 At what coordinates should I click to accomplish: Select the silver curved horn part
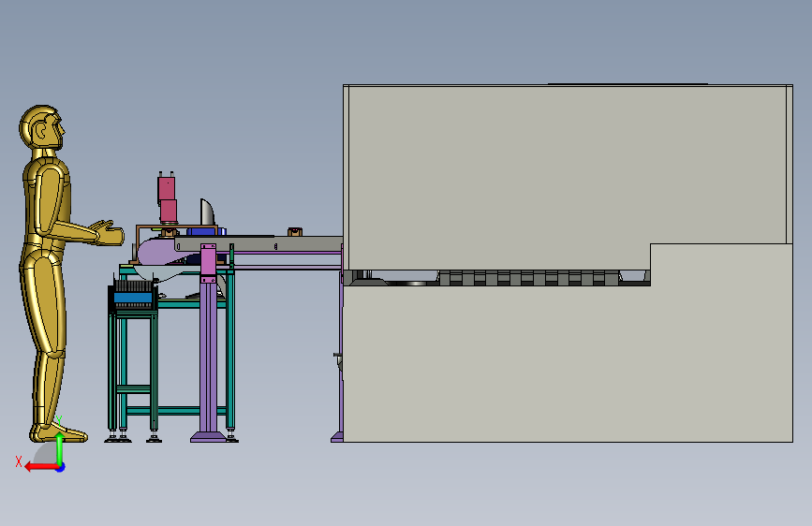click(207, 212)
